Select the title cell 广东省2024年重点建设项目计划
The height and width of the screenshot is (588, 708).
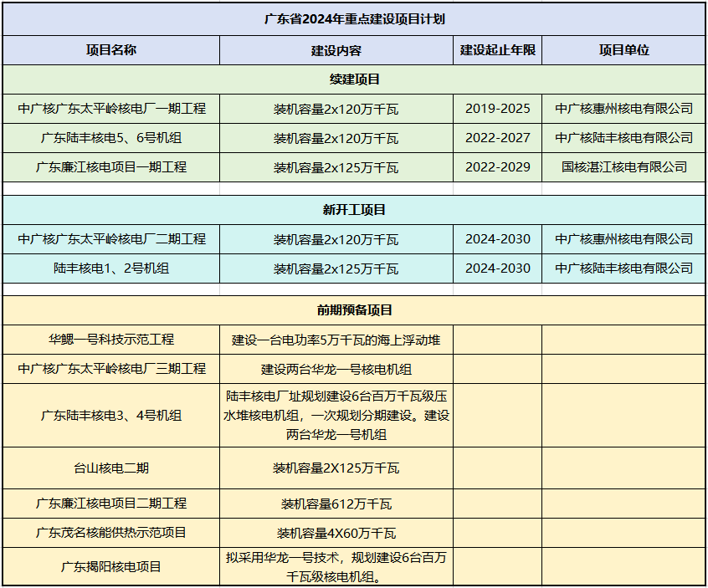pos(354,19)
